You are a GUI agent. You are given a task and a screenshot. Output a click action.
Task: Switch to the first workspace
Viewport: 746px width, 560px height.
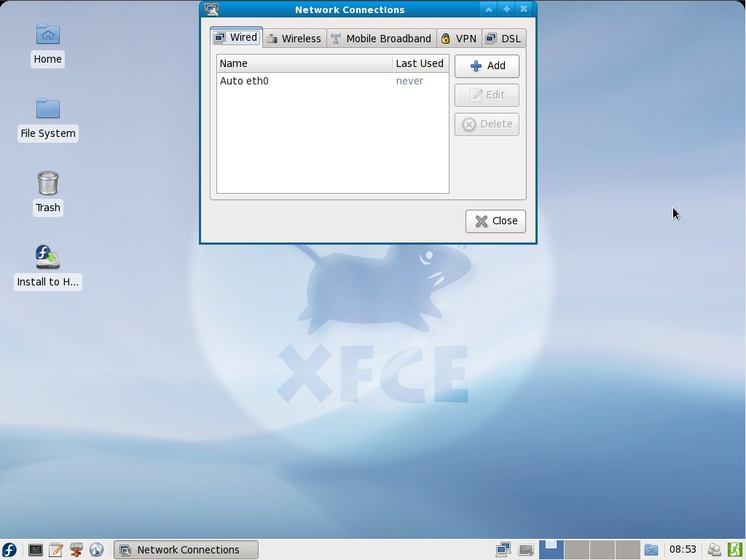click(x=551, y=550)
